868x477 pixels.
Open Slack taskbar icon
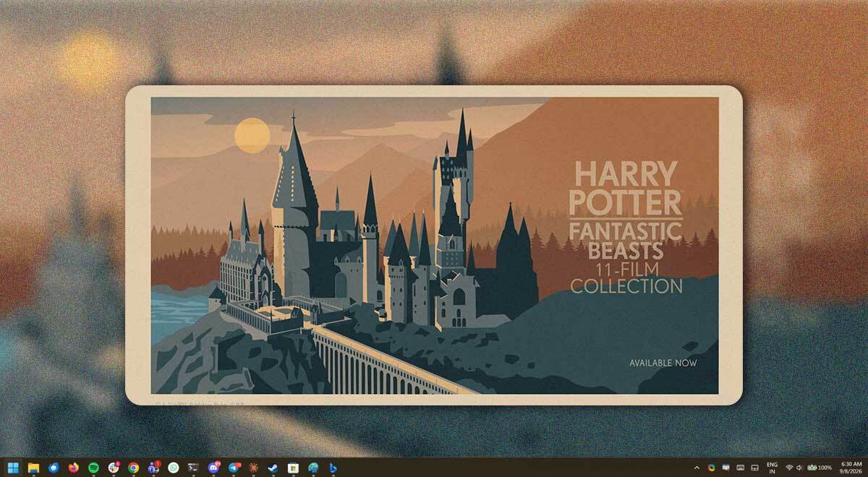tap(114, 468)
